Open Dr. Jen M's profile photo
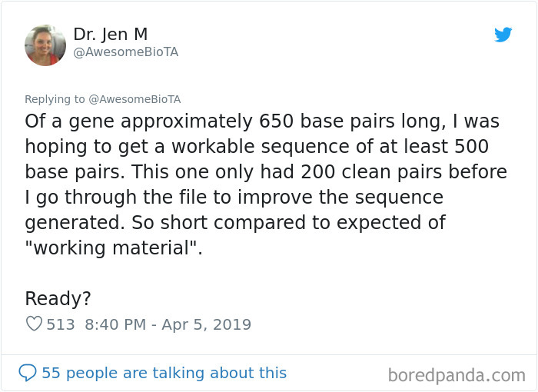This screenshot has width=538, height=392. click(45, 45)
